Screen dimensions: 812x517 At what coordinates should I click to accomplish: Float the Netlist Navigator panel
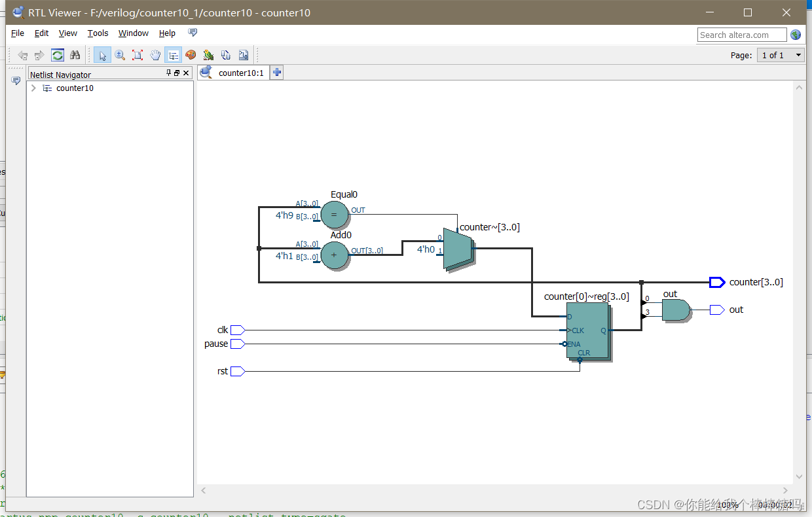point(177,73)
